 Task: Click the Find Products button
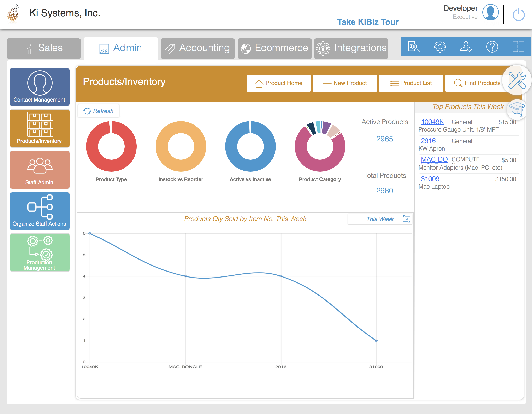coord(477,83)
